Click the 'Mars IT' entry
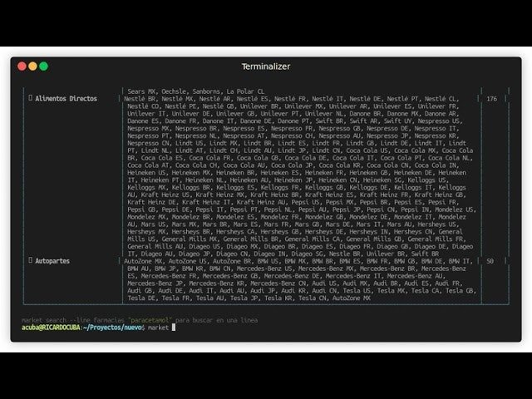The height and width of the screenshot is (399, 532). coord(368,224)
